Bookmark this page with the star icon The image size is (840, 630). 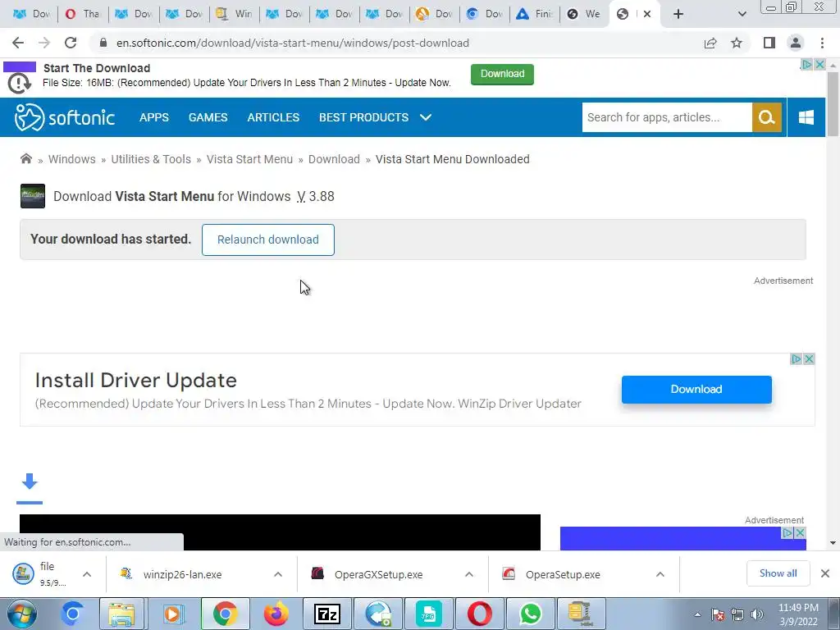737,43
